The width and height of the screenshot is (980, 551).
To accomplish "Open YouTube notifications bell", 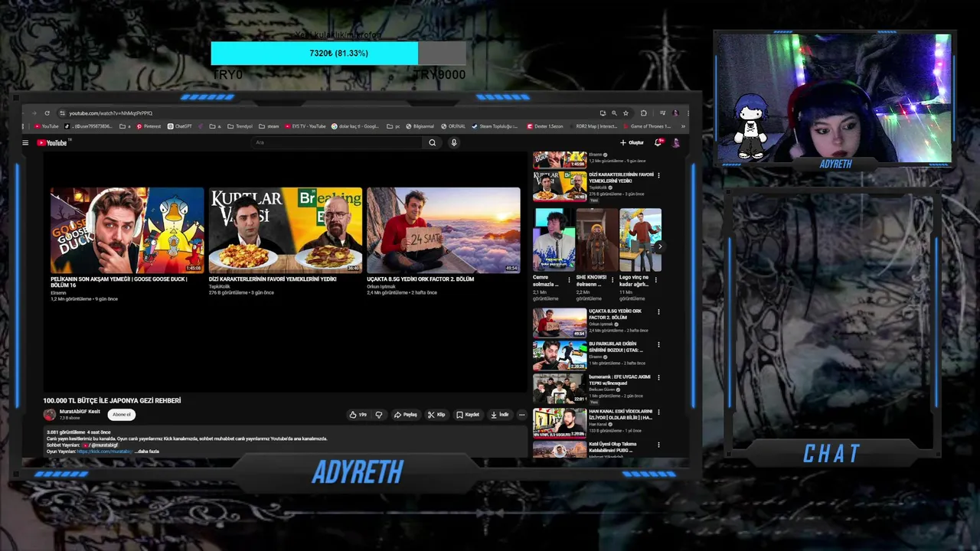I will pyautogui.click(x=659, y=142).
